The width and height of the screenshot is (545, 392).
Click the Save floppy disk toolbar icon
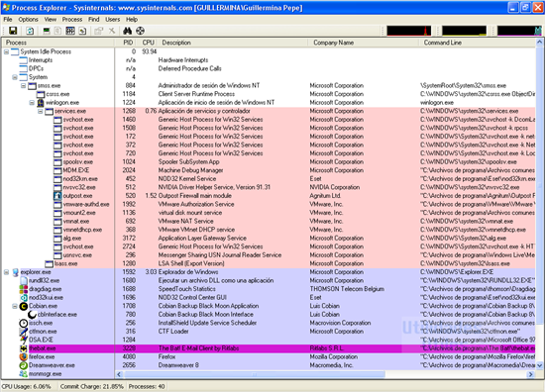tap(13, 31)
